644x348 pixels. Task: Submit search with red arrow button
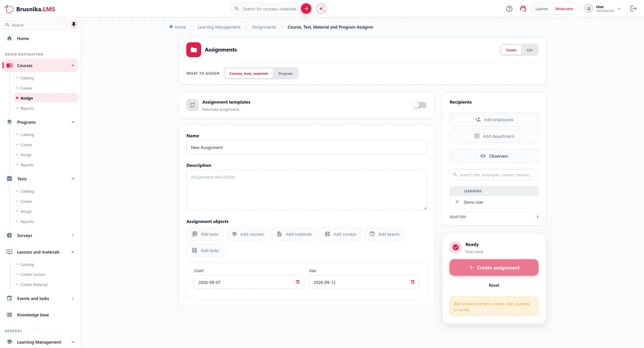click(x=306, y=9)
